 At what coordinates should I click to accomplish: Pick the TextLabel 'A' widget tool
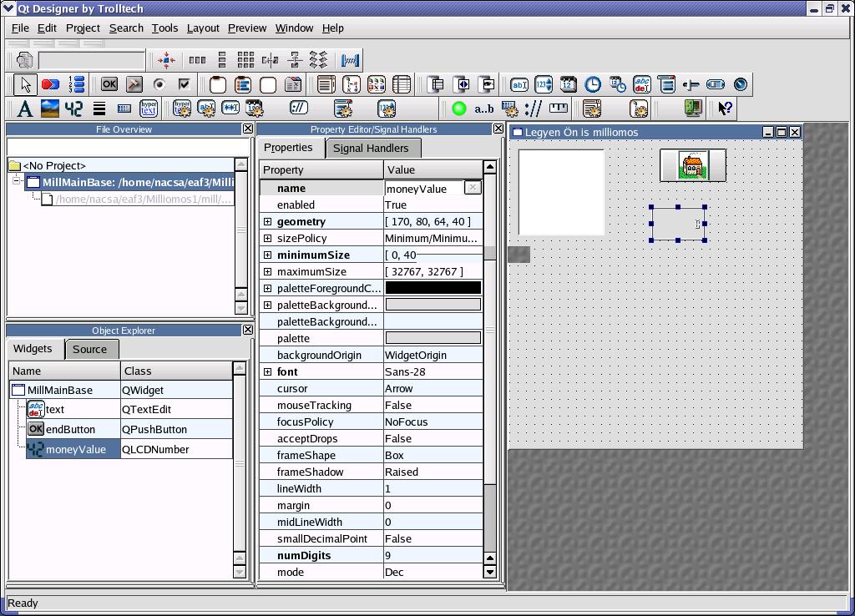pos(24,109)
